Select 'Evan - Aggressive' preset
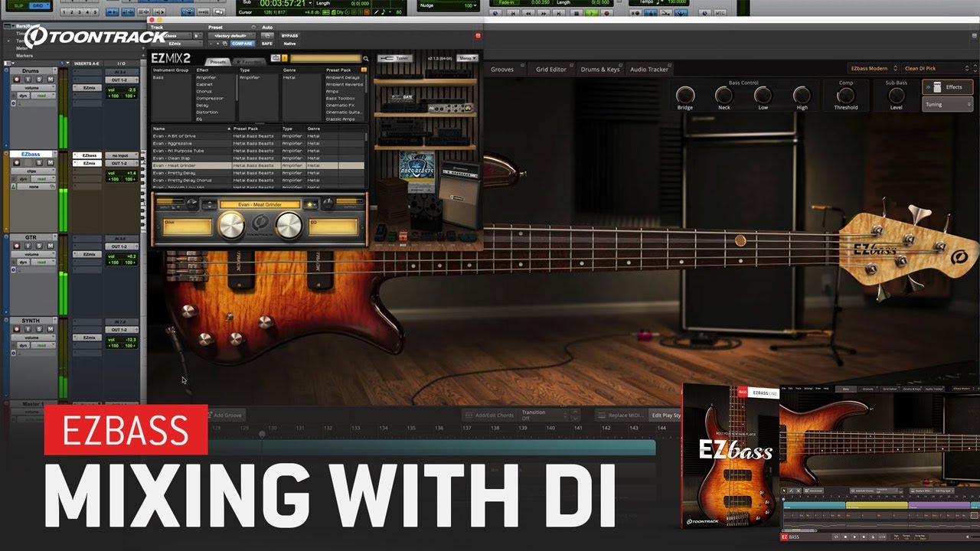 [259, 143]
